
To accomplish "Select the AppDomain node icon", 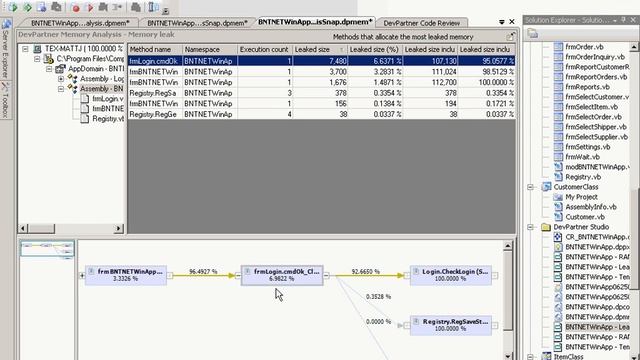I will 60,69.
